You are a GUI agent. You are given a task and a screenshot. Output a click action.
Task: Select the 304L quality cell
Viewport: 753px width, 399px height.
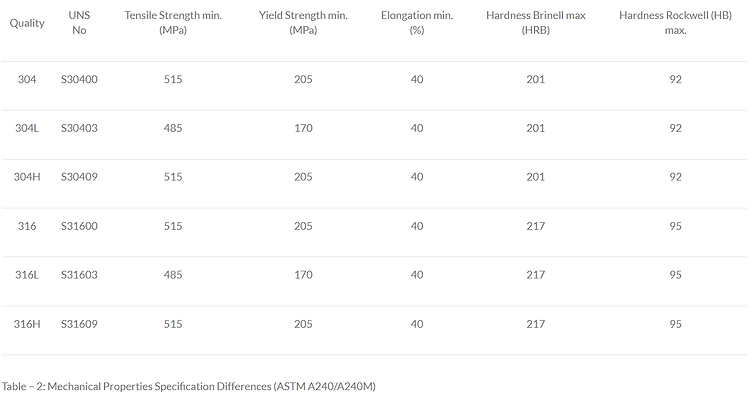[x=27, y=128]
